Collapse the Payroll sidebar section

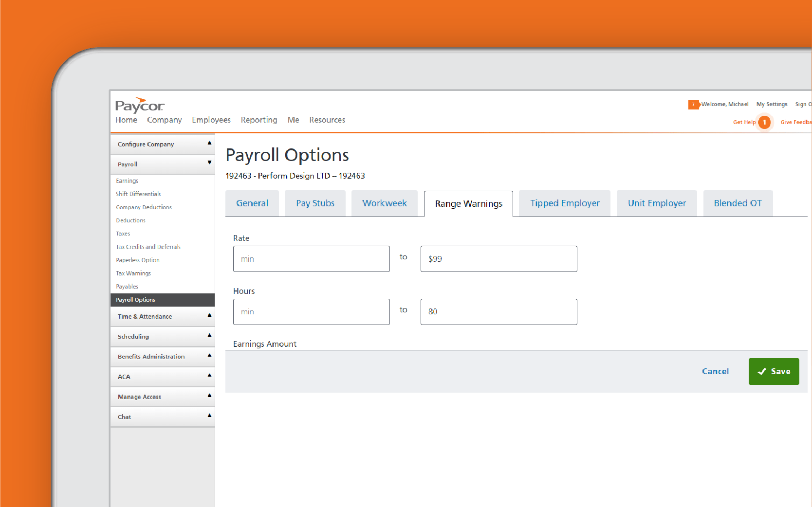[163, 164]
